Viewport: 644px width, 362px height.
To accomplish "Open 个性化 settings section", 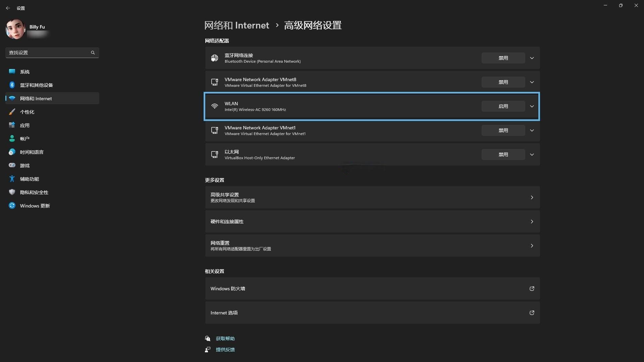I will point(52,112).
